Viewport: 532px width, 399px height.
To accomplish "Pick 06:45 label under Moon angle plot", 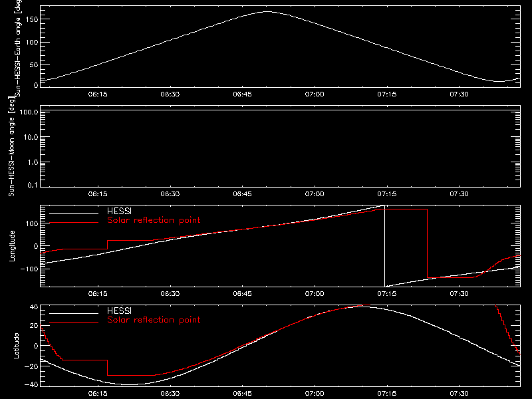I will coord(242,194).
